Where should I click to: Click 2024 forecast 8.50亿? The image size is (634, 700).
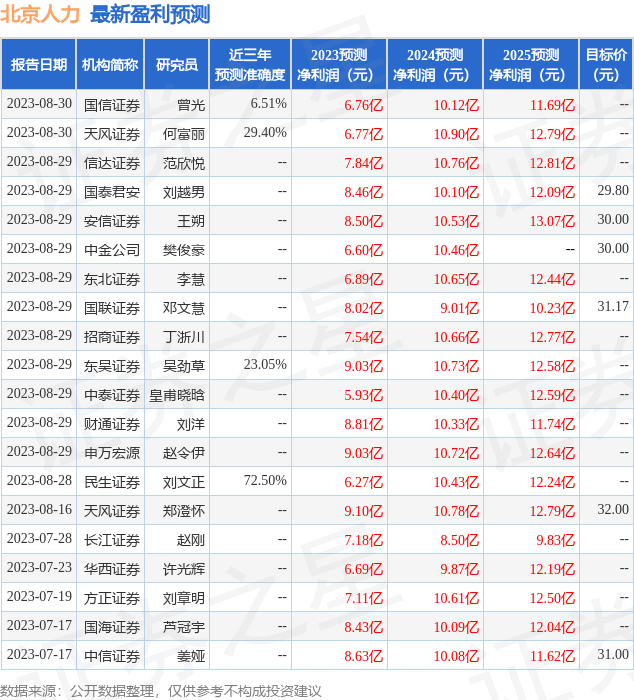point(459,541)
